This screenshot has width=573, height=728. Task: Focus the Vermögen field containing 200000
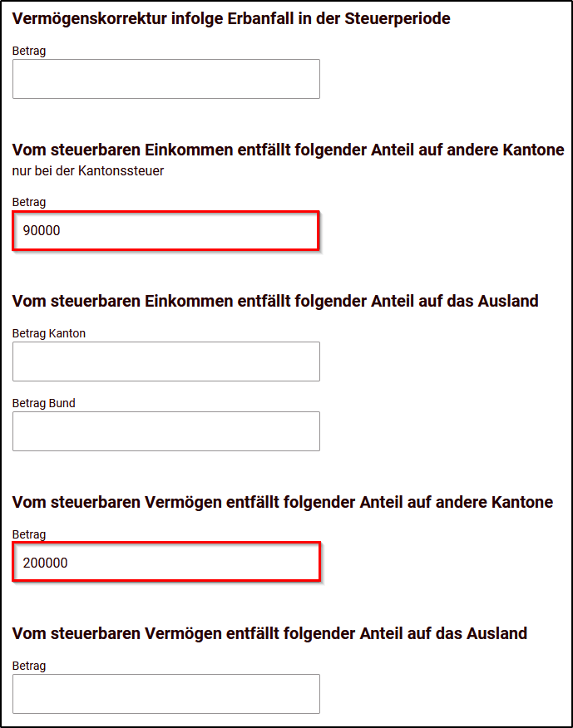(x=165, y=561)
